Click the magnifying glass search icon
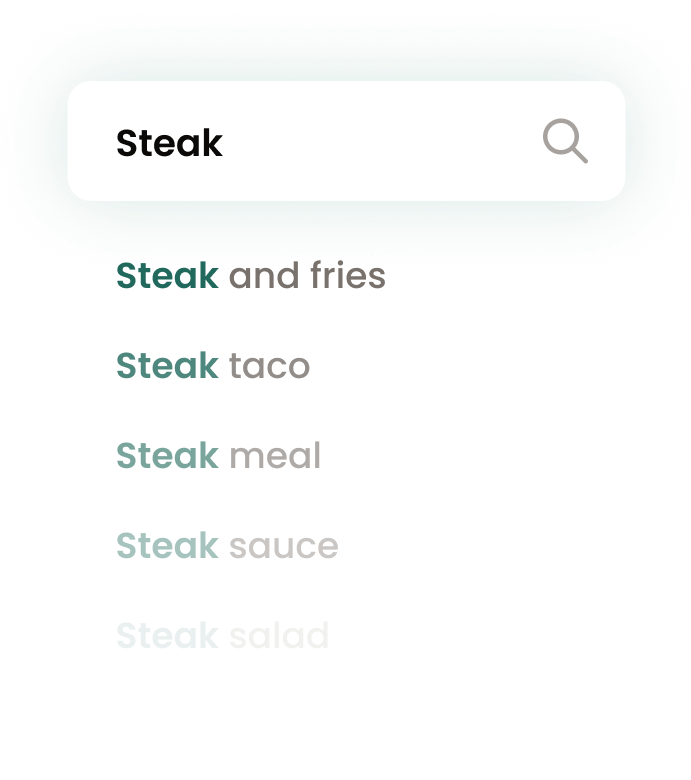Image resolution: width=691 pixels, height=780 pixels. pyautogui.click(x=565, y=141)
